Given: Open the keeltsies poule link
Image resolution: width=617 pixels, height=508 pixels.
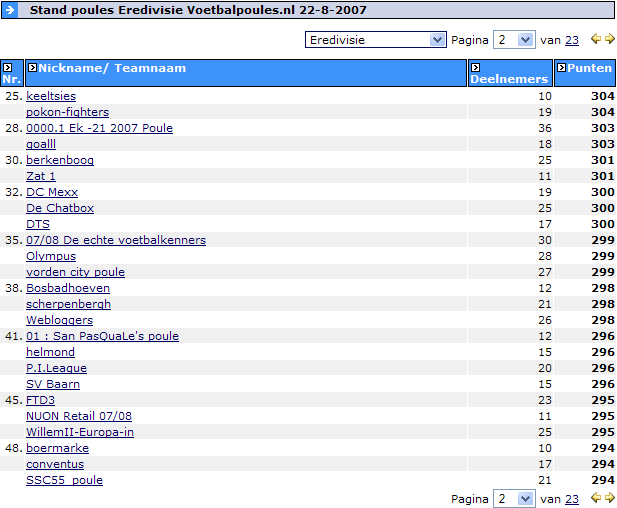Looking at the screenshot, I should coord(50,96).
